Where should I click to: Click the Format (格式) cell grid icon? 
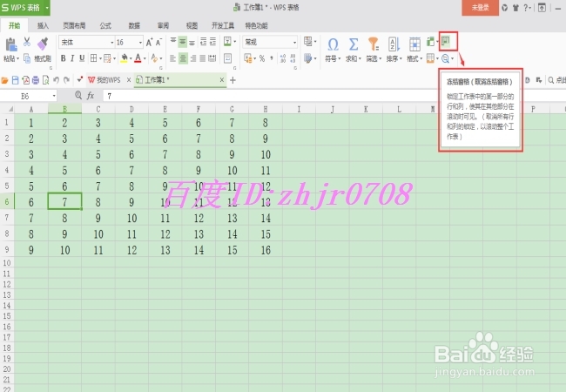[414, 44]
